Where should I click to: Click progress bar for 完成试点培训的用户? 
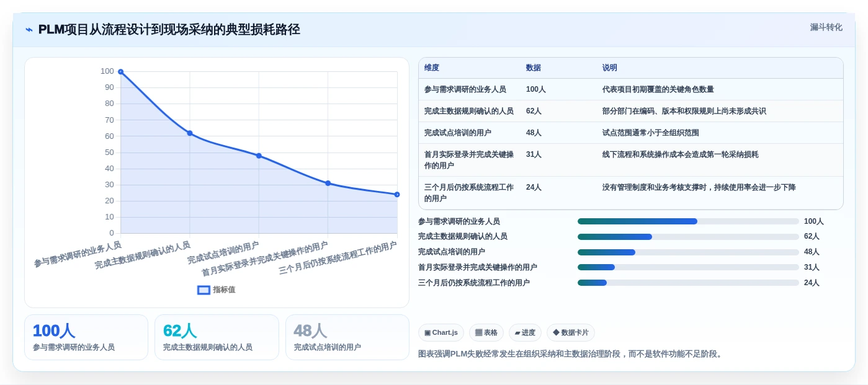(688, 252)
